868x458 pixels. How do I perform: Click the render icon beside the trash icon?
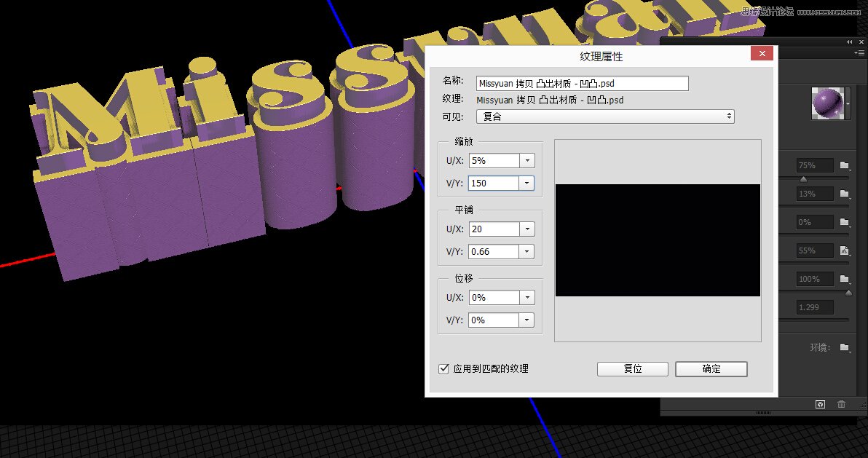(820, 403)
